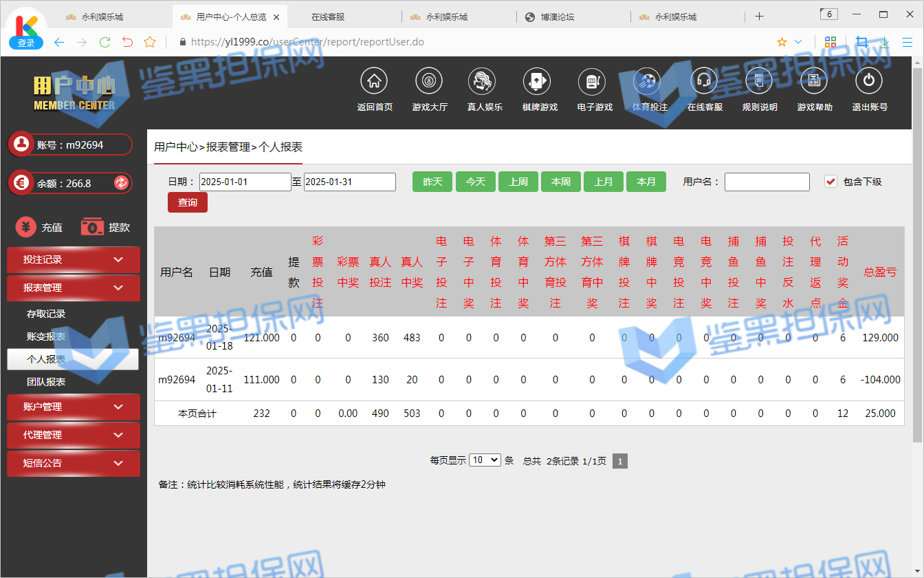The width and height of the screenshot is (924, 578).
Task: Switch to the 博澳论坛 browser tab
Action: tap(572, 17)
